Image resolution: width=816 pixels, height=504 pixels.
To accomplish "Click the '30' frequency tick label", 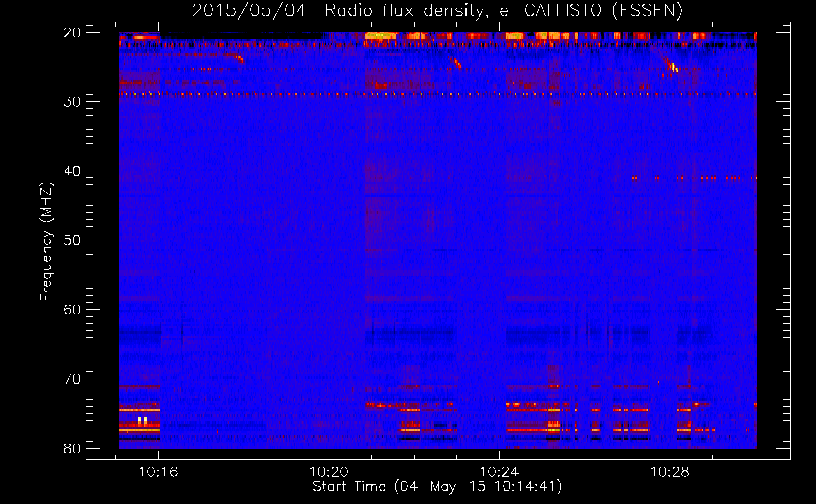I will (x=72, y=102).
